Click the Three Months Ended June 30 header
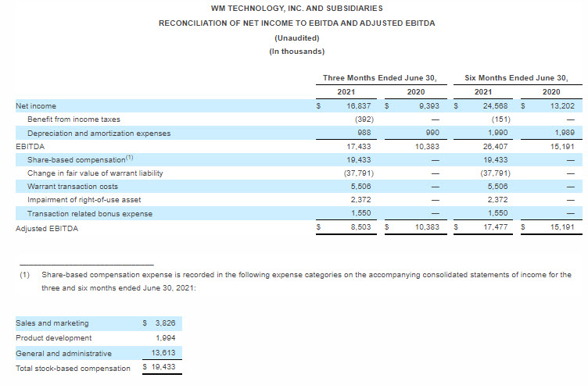The width and height of the screenshot is (588, 385). click(x=379, y=77)
